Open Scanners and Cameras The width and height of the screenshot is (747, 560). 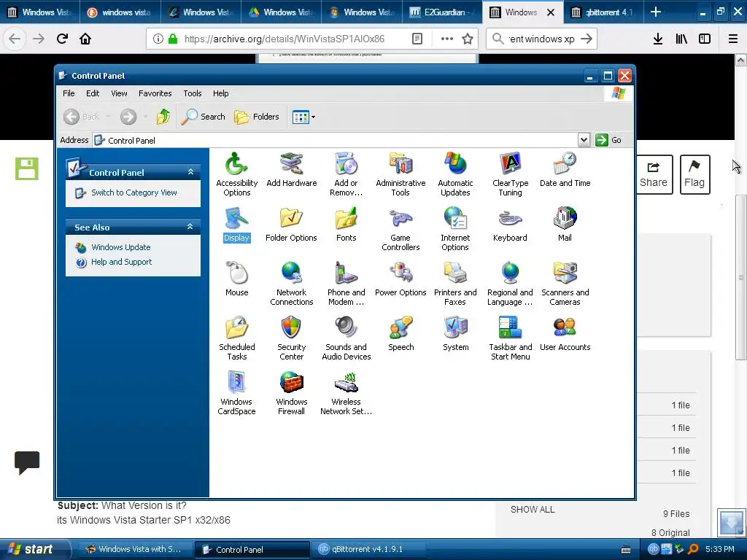(565, 284)
